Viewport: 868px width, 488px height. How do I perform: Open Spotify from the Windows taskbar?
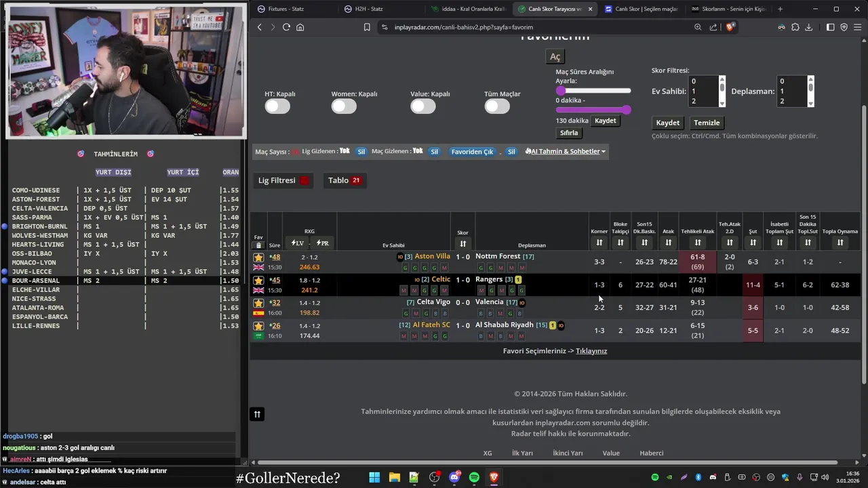click(474, 478)
